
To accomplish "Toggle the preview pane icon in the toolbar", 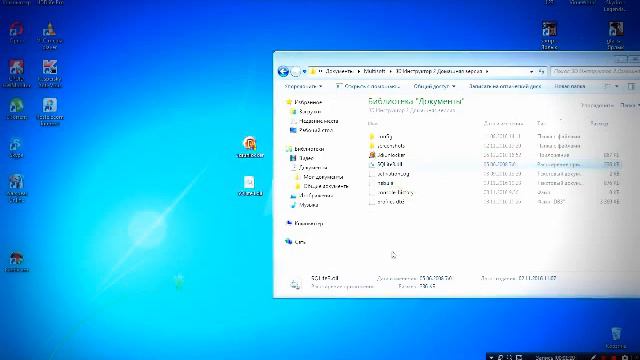I will (631, 86).
